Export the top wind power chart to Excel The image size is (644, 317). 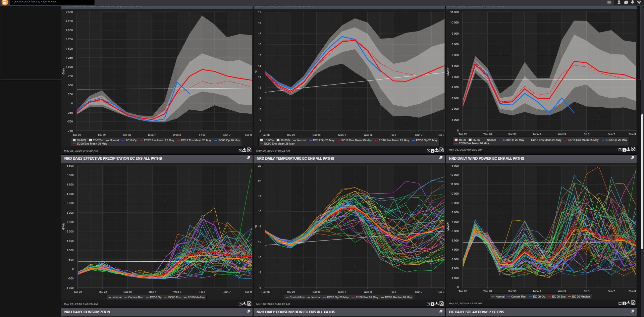coord(633,150)
